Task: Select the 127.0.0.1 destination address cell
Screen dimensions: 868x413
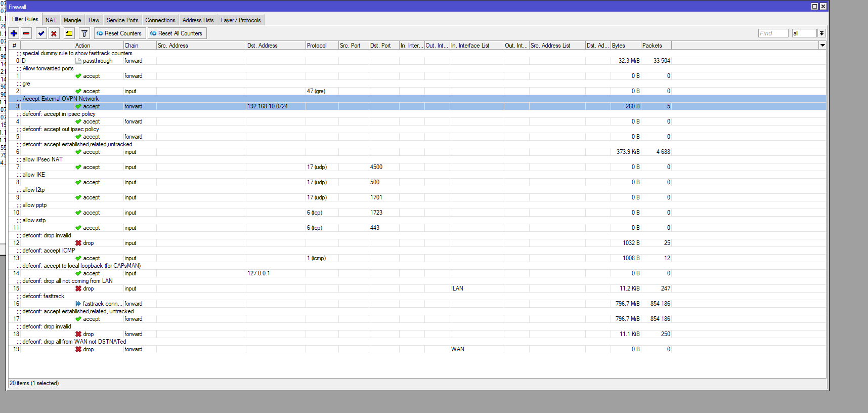Action: (258, 273)
